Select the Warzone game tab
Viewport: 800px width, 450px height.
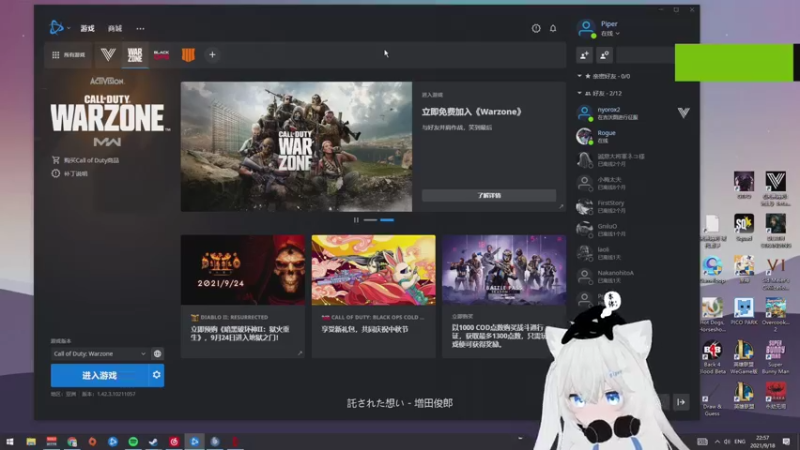[135, 55]
